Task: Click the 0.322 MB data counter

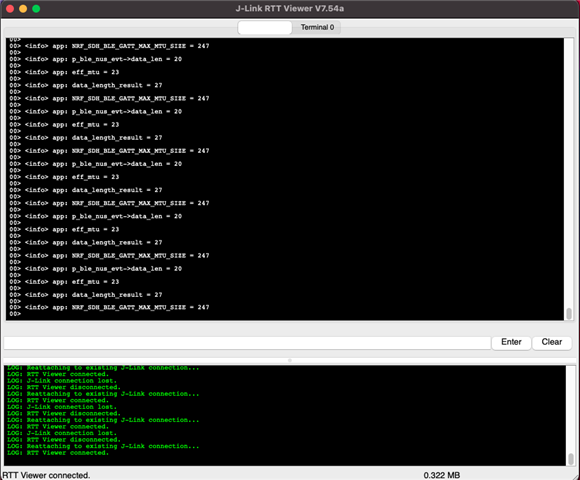Action: pos(442,475)
